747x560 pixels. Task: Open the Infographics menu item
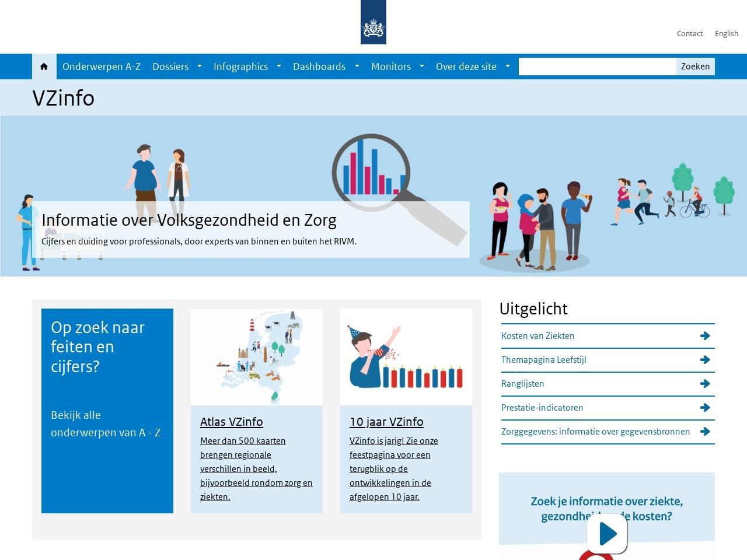click(240, 66)
